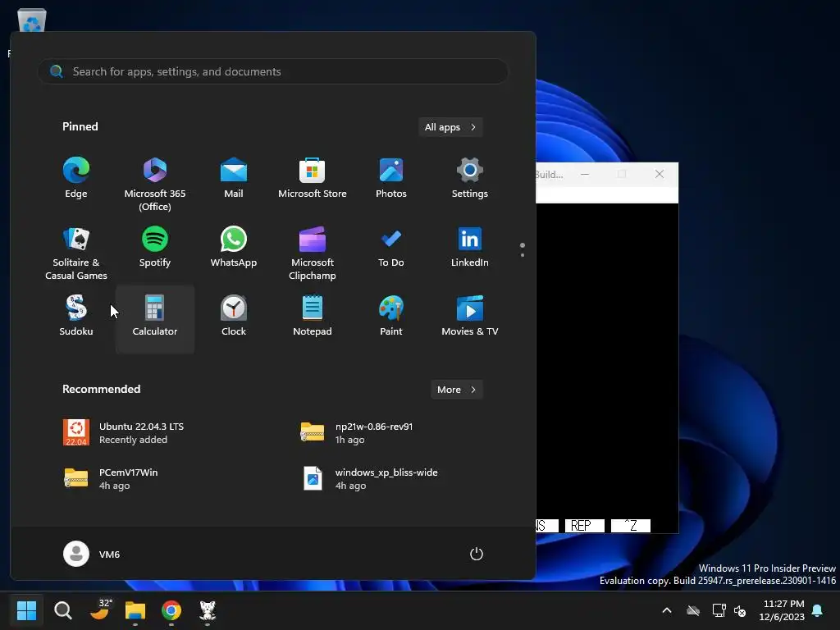The image size is (840, 630).
Task: Go to next page of pinned apps
Action: (x=523, y=255)
